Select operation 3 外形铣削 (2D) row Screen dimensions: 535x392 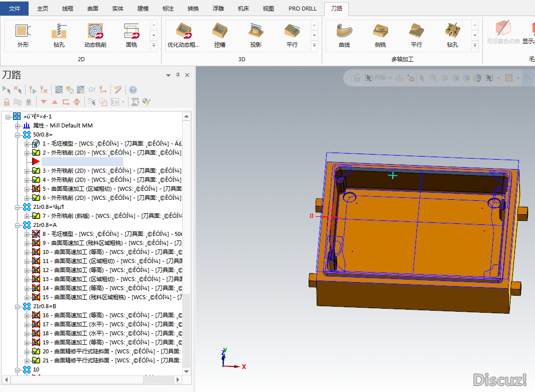point(112,171)
